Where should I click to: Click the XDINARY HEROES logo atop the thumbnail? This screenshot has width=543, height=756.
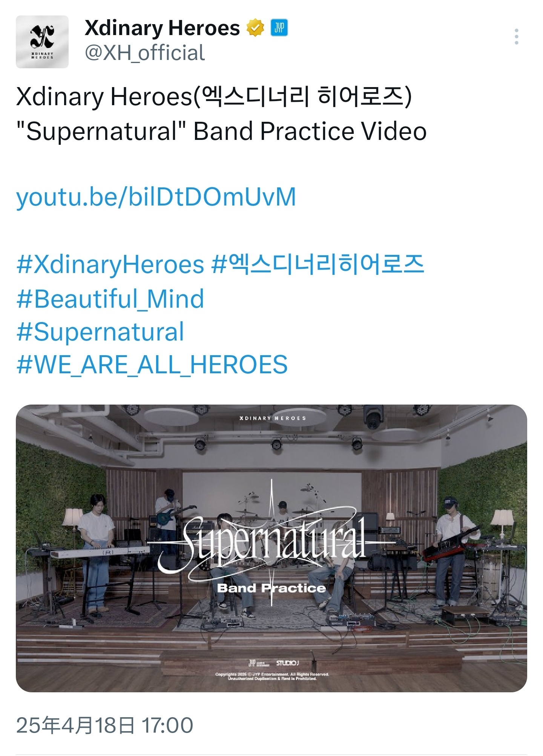[x=273, y=418]
